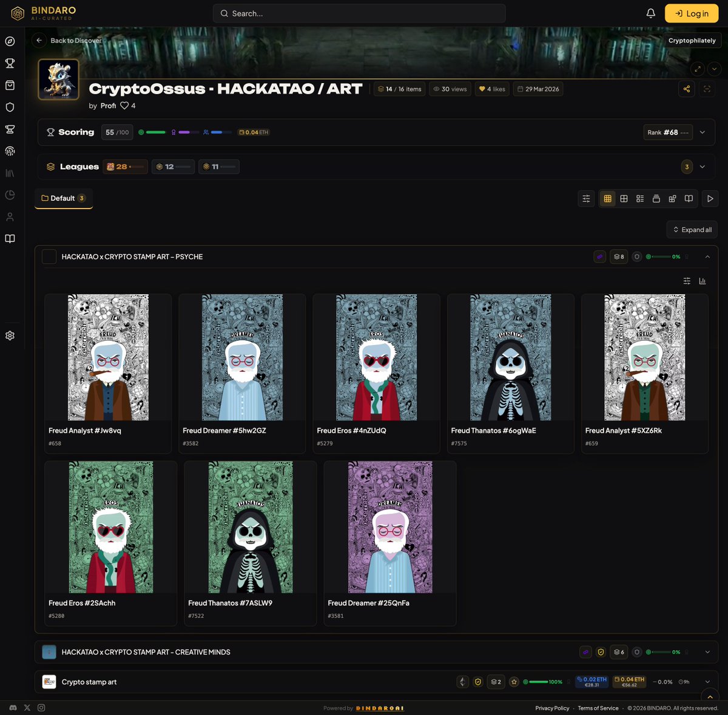Image resolution: width=728 pixels, height=715 pixels.
Task: Focus the Search input field
Action: 359,13
